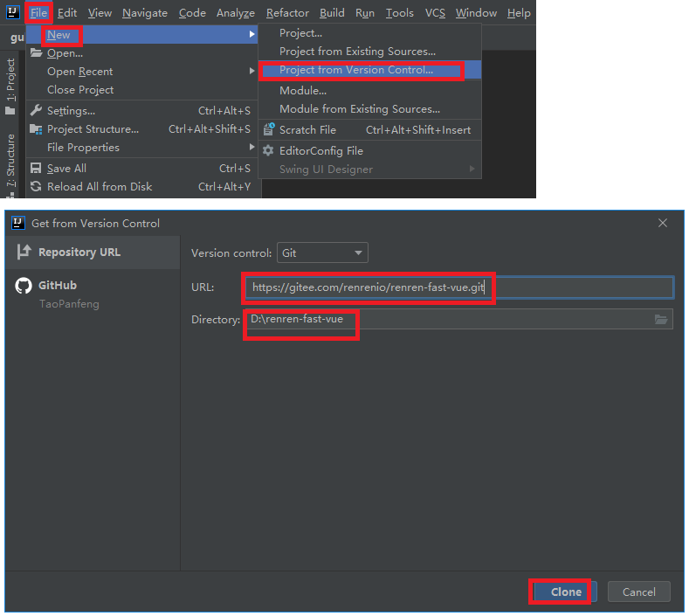Screen dimensions: 689x616
Task: Open the Edit menu
Action: [67, 13]
